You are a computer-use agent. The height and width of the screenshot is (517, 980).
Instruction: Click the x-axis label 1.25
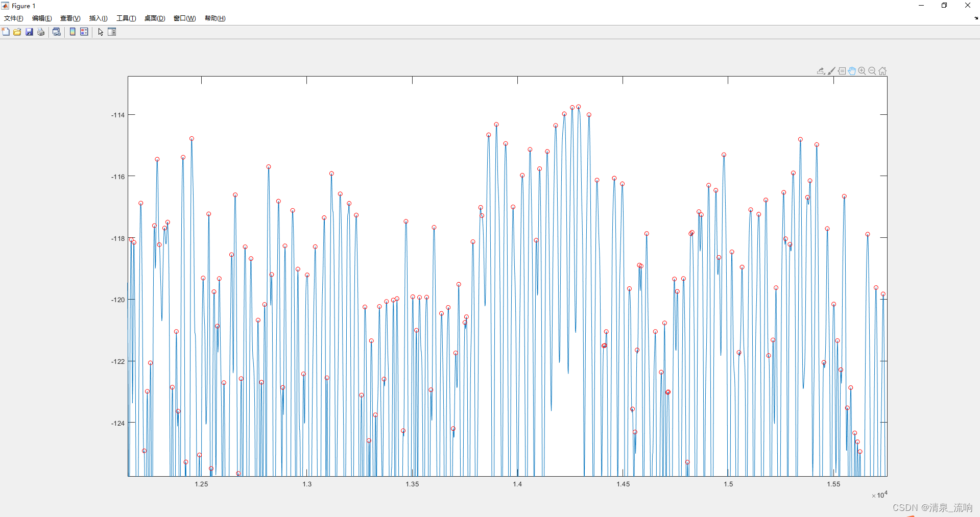(201, 484)
